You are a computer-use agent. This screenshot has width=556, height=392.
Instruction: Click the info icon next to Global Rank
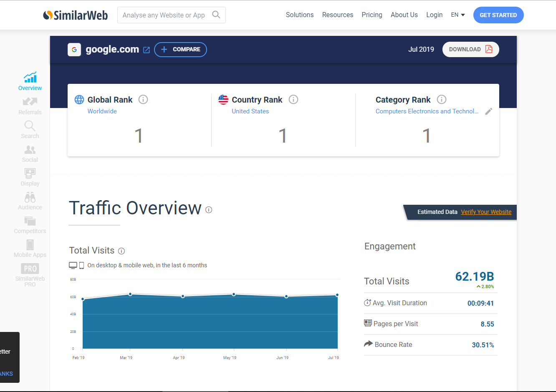pyautogui.click(x=143, y=100)
